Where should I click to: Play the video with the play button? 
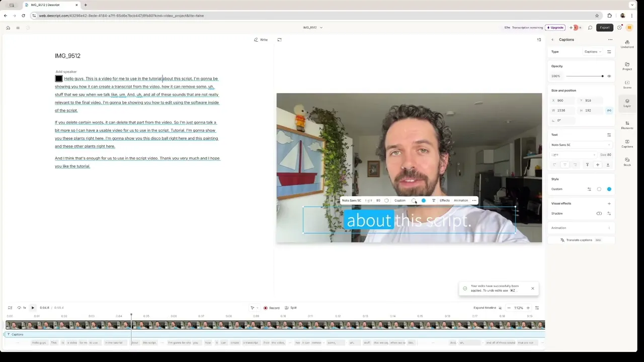click(x=33, y=307)
